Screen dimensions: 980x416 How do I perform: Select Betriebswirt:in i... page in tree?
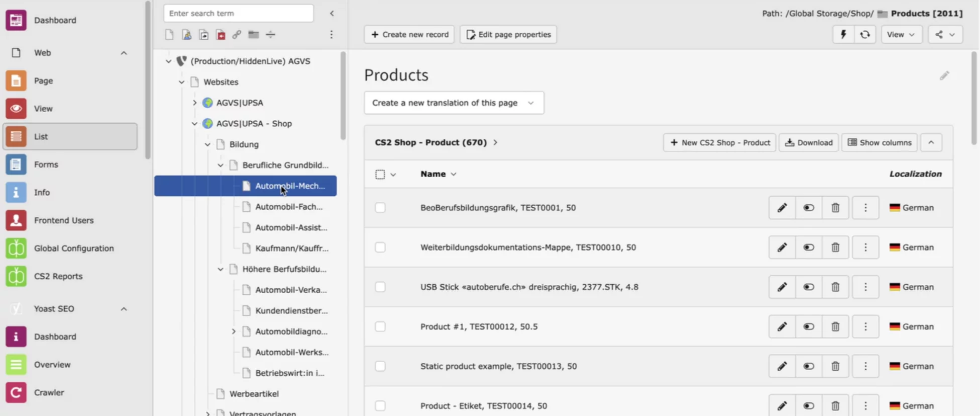[x=289, y=373]
